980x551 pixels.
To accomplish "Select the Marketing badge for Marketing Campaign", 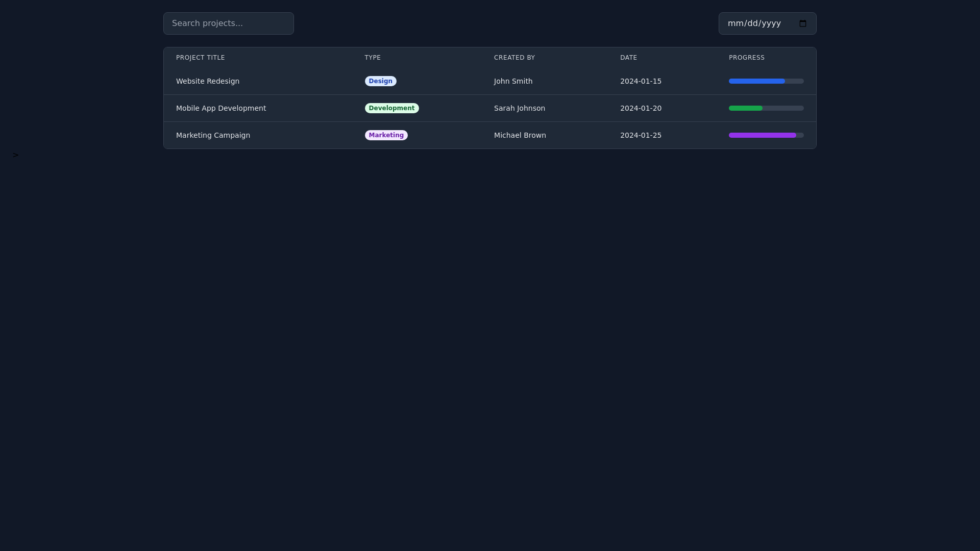I will [x=386, y=135].
